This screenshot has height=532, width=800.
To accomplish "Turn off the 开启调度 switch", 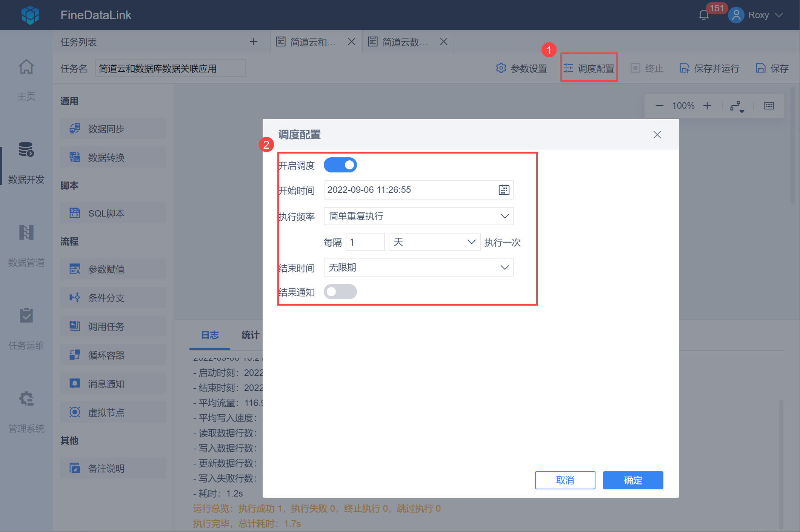I will tap(340, 165).
